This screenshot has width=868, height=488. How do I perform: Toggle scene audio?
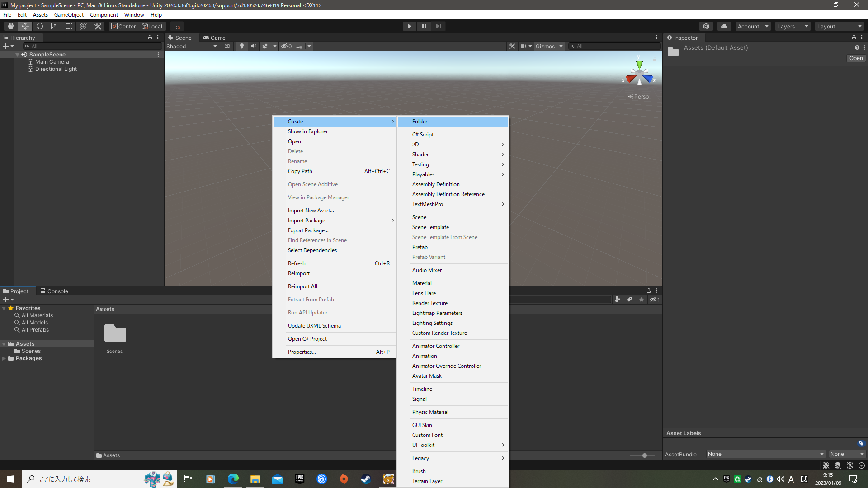[x=254, y=46]
